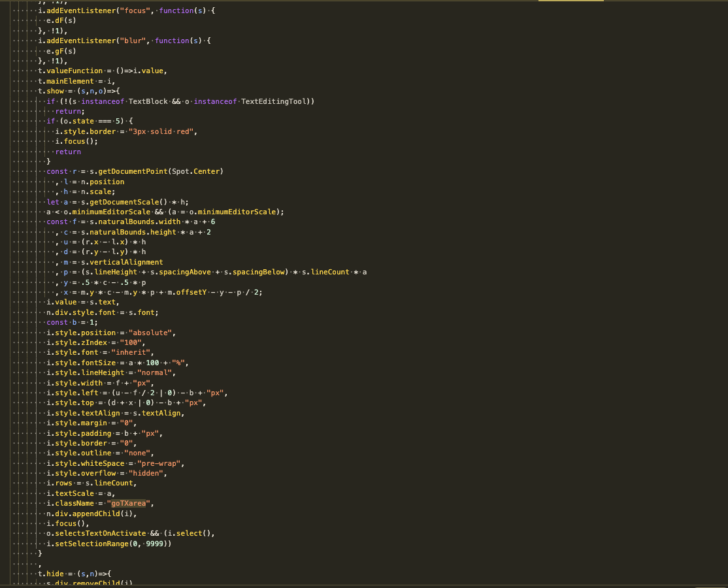Image resolution: width=728 pixels, height=588 pixels.
Task: Click n.div.appendChild(i) call
Action: click(90, 514)
